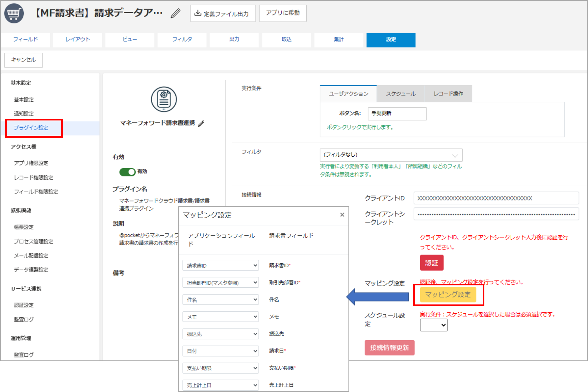Click the yellow マッピング設定 button

coord(448,295)
